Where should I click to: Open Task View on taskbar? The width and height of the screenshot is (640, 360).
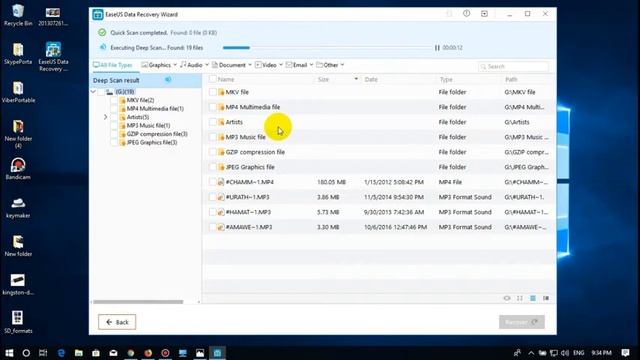[x=43, y=353]
